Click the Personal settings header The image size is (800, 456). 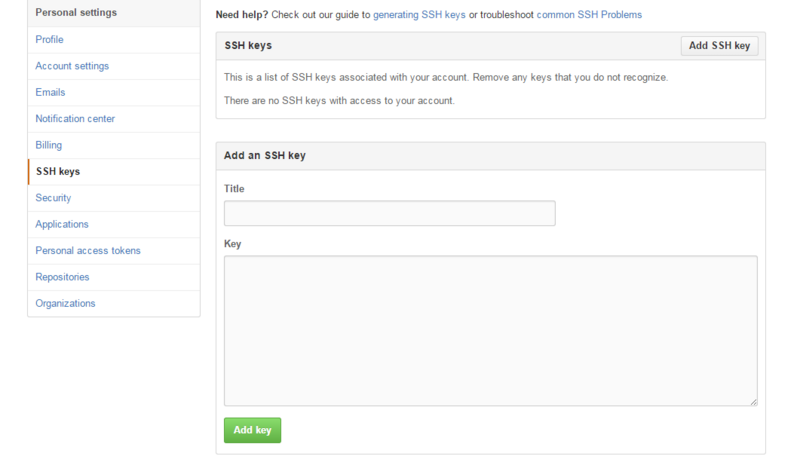pos(76,13)
